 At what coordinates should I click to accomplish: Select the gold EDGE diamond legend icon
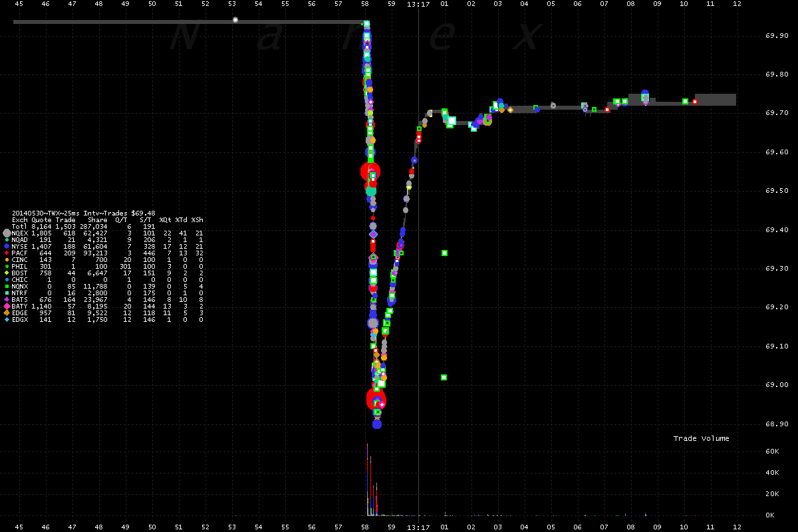pos(7,313)
